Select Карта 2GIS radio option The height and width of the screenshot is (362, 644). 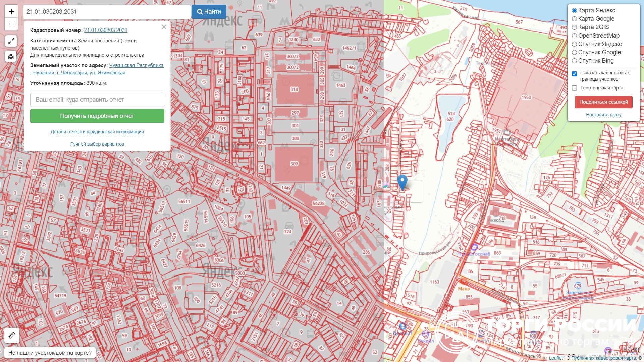click(x=574, y=27)
